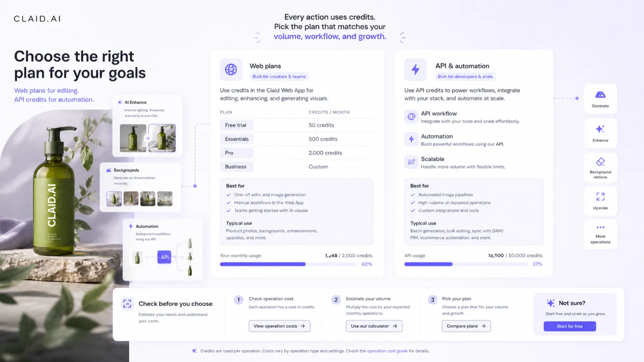Select the Upscale expand icon

click(x=600, y=196)
